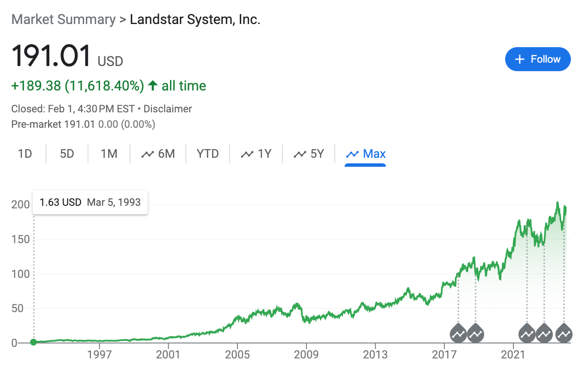588x367 pixels.
Task: Click the green start point on chart
Action: pyautogui.click(x=33, y=342)
